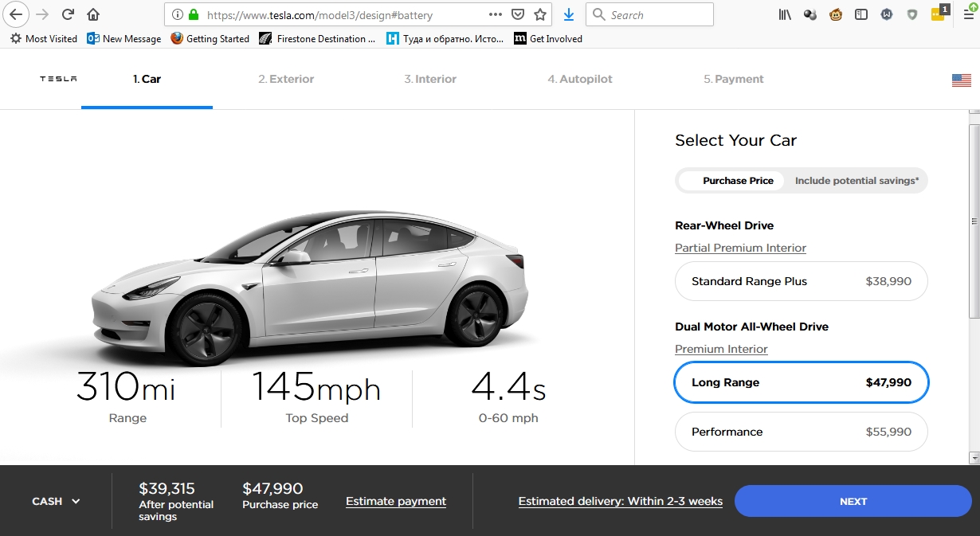Click the hexagon W extension icon

(887, 14)
